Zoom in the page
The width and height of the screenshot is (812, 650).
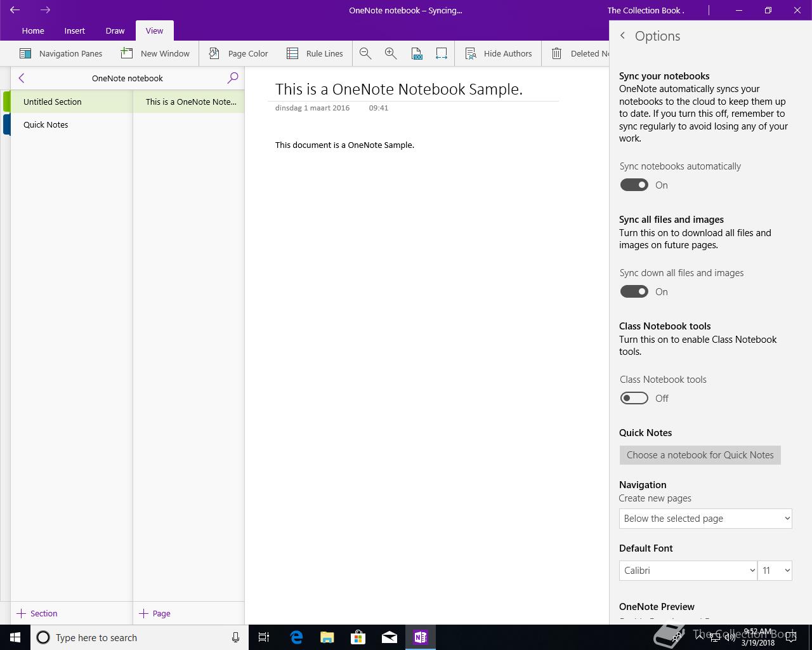pos(391,53)
